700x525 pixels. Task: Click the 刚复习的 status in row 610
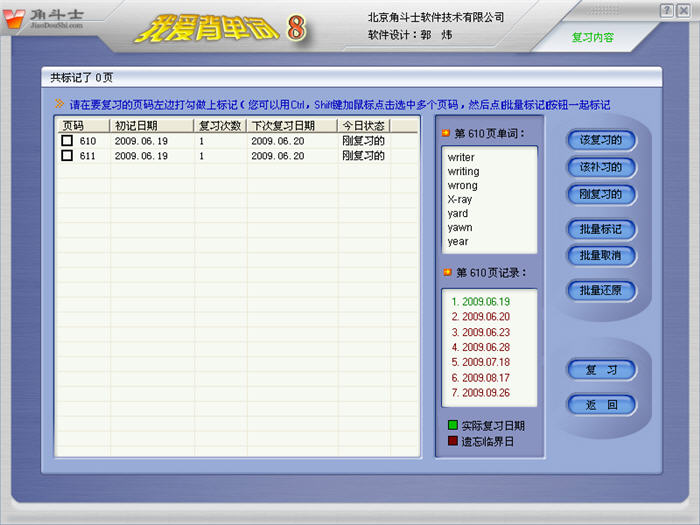(363, 141)
